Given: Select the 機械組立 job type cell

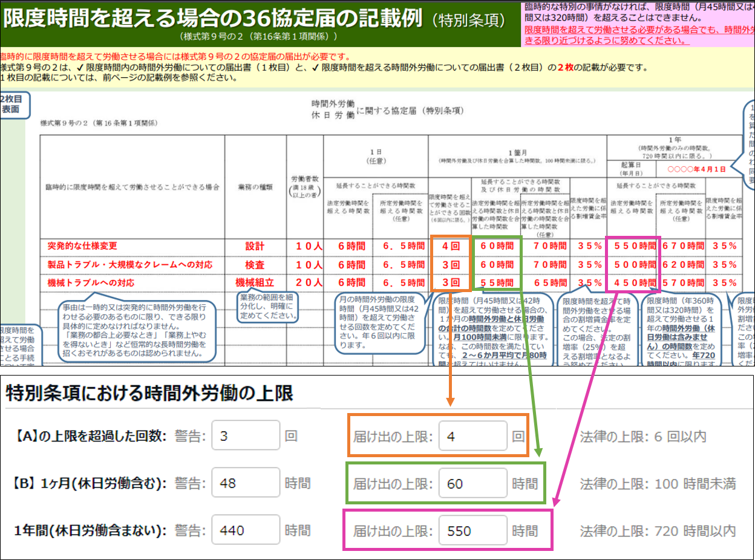Looking at the screenshot, I should click(255, 282).
